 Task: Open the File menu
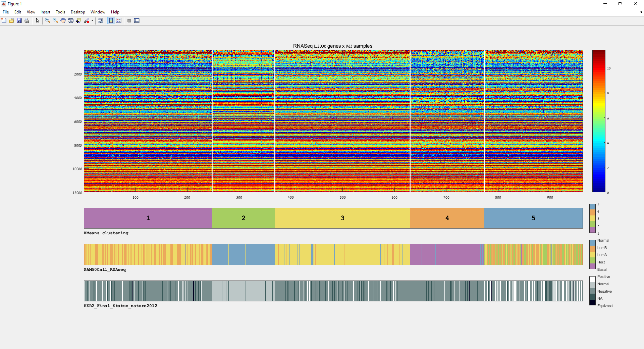click(6, 12)
